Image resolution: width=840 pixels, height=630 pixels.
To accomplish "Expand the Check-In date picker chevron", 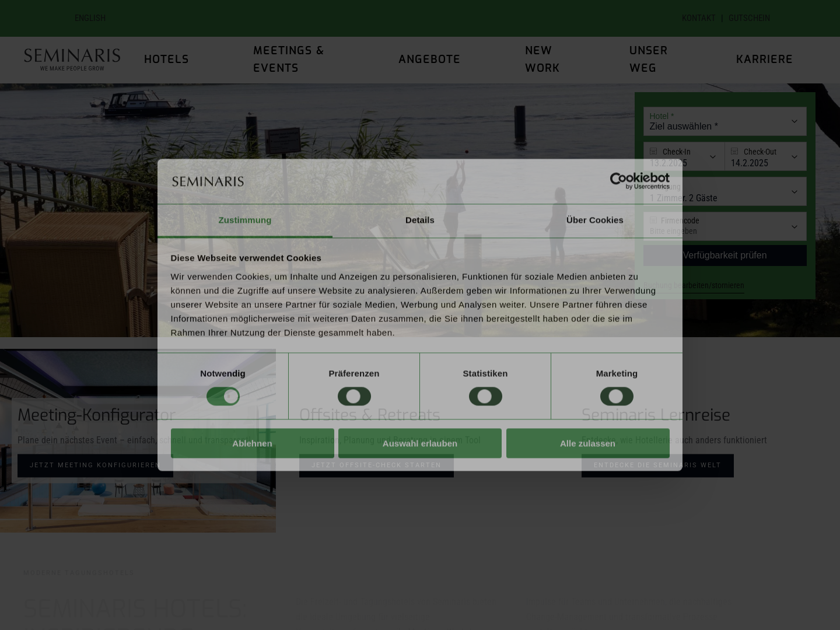I will [x=712, y=156].
